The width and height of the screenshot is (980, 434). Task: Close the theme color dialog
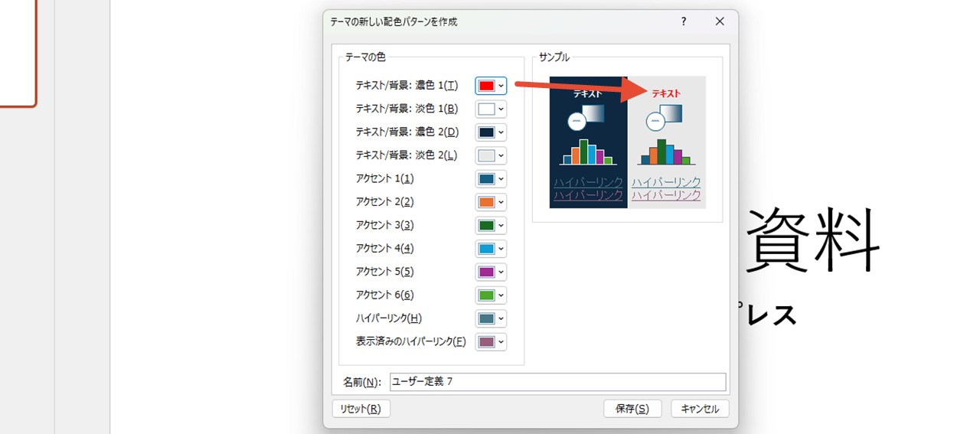pos(720,22)
